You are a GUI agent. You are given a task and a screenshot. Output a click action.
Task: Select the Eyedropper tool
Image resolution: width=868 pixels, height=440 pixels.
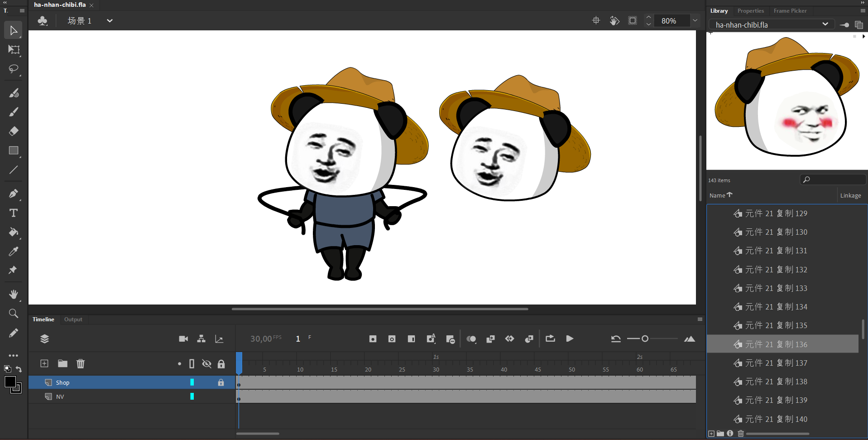coord(14,251)
